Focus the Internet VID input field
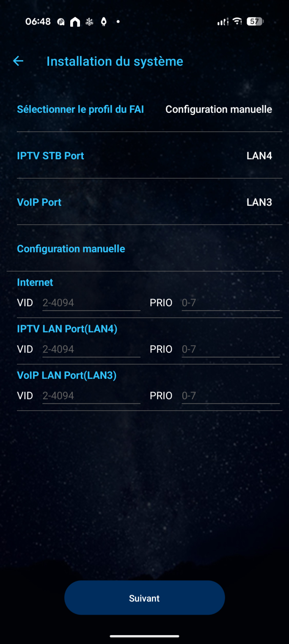Image resolution: width=289 pixels, height=644 pixels. pyautogui.click(x=91, y=303)
